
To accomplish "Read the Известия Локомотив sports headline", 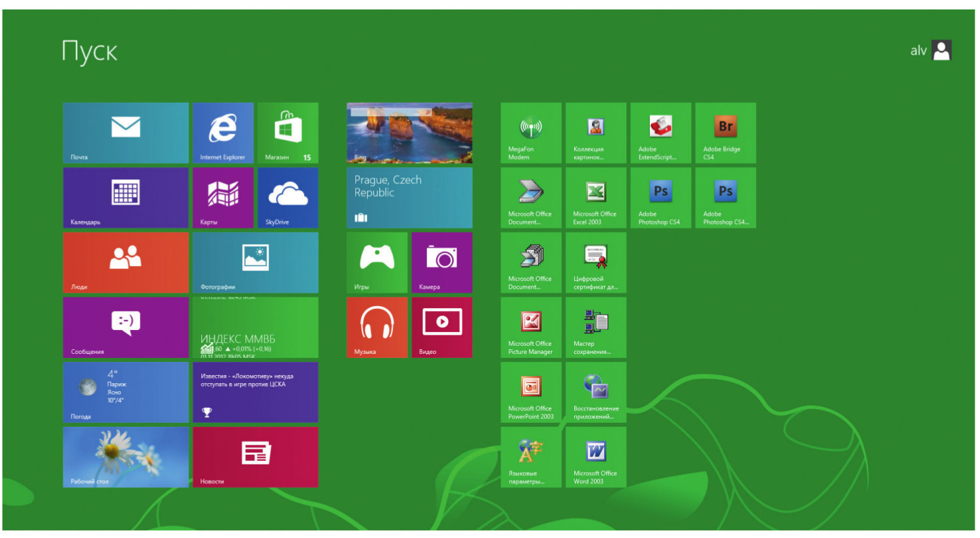I will (255, 392).
